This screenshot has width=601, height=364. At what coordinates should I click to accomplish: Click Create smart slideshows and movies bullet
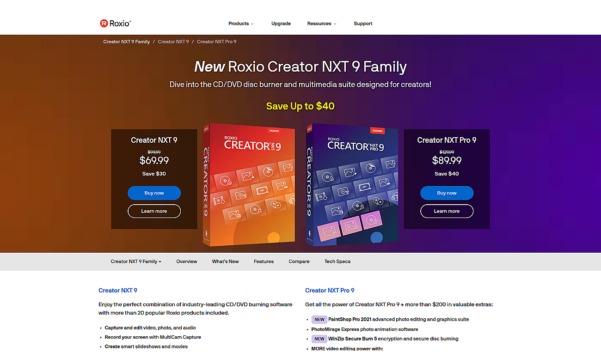[146, 346]
